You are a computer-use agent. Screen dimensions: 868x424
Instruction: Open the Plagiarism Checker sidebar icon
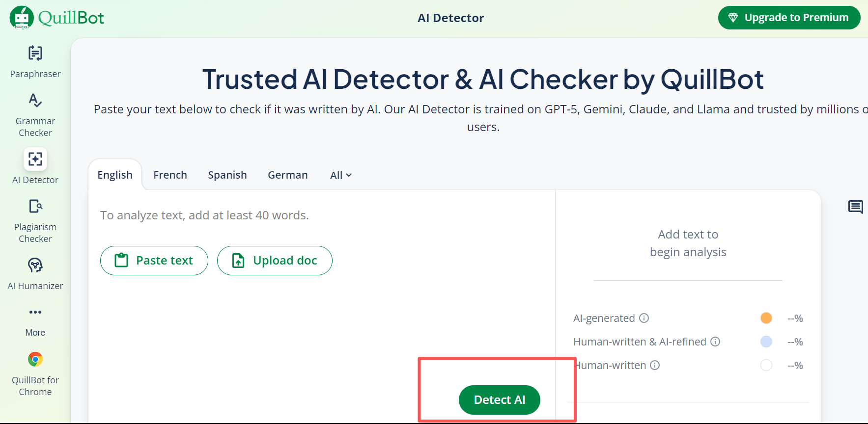point(35,206)
